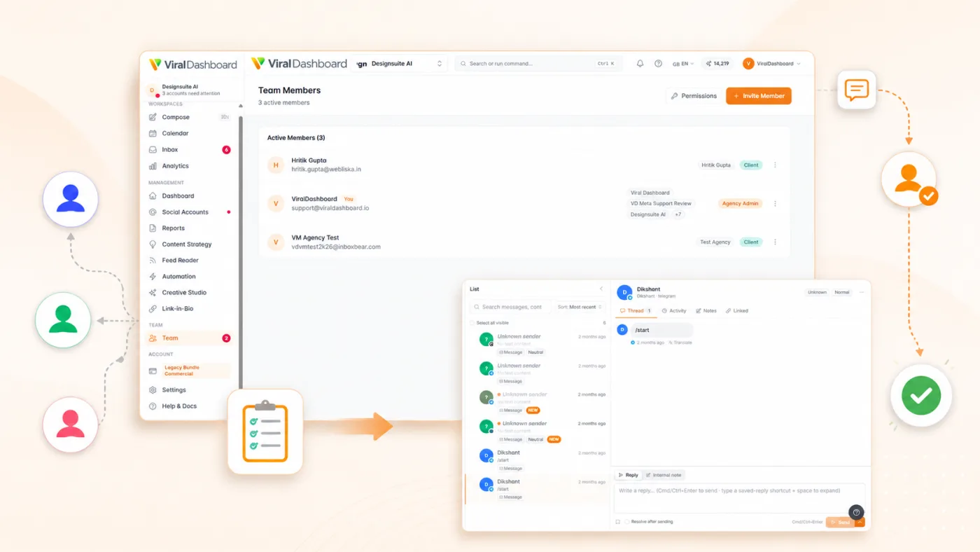Click the email hritik.gupta@webliska.in
This screenshot has width=980, height=552.
tap(326, 170)
